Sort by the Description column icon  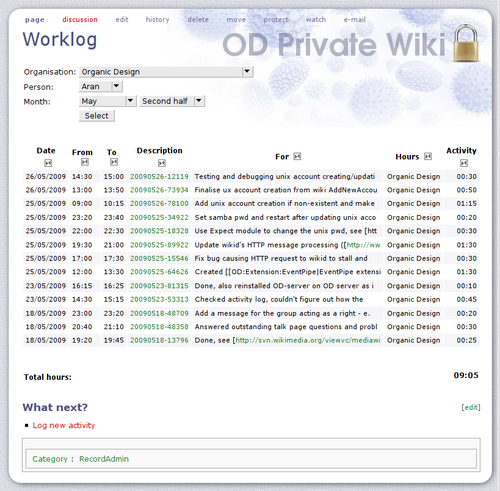point(162,163)
